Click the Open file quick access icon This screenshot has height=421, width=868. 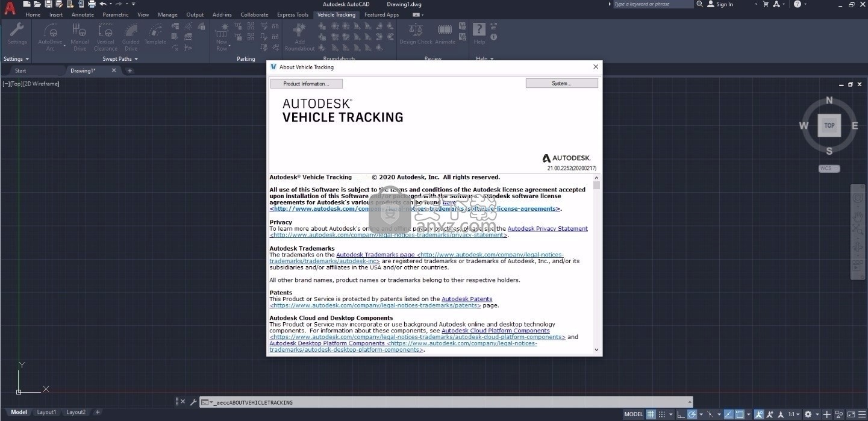37,4
